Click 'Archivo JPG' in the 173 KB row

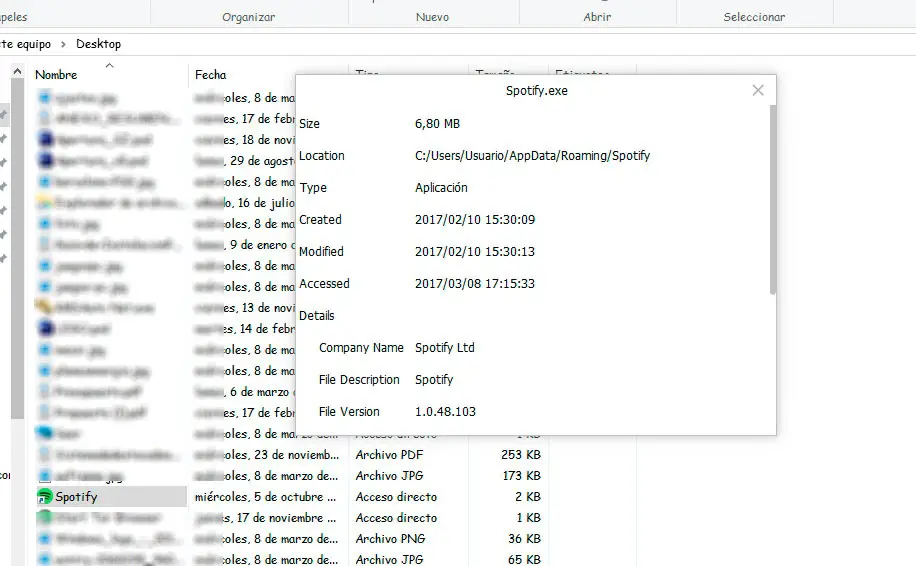tap(389, 475)
